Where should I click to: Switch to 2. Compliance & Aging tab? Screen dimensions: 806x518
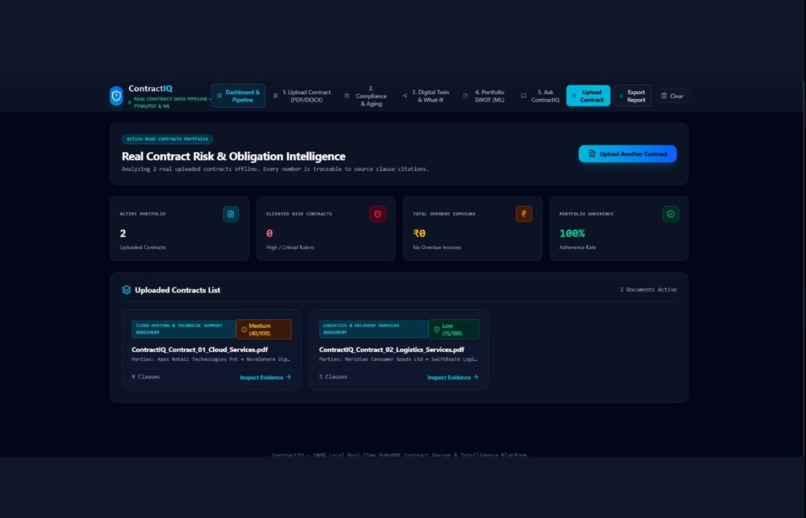(366, 96)
